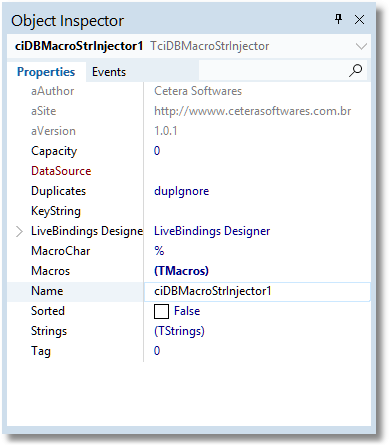This screenshot has height=448, width=390.
Task: Select the Properties tab
Action: 46,72
